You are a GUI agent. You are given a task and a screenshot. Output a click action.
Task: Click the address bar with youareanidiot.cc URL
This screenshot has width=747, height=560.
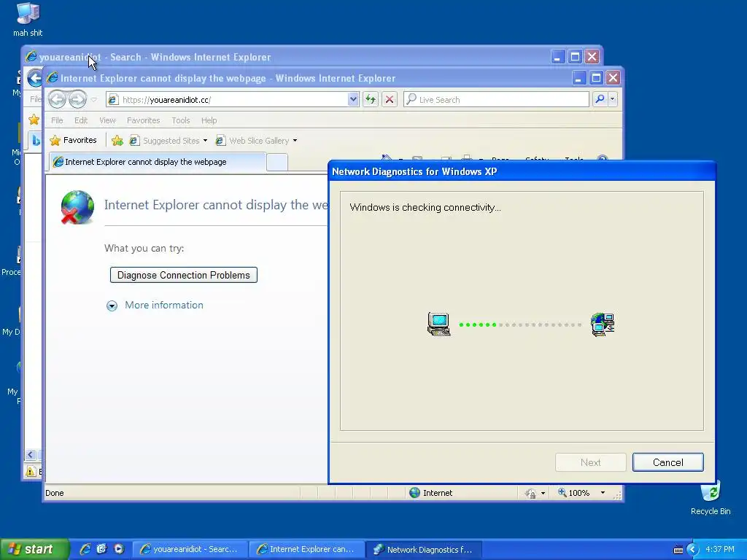click(x=228, y=99)
